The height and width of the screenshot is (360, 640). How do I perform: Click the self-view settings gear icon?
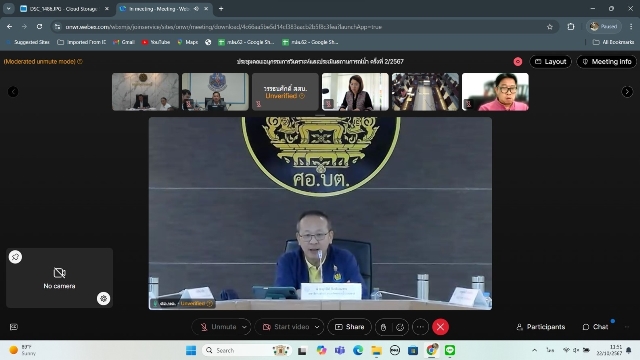(103, 298)
